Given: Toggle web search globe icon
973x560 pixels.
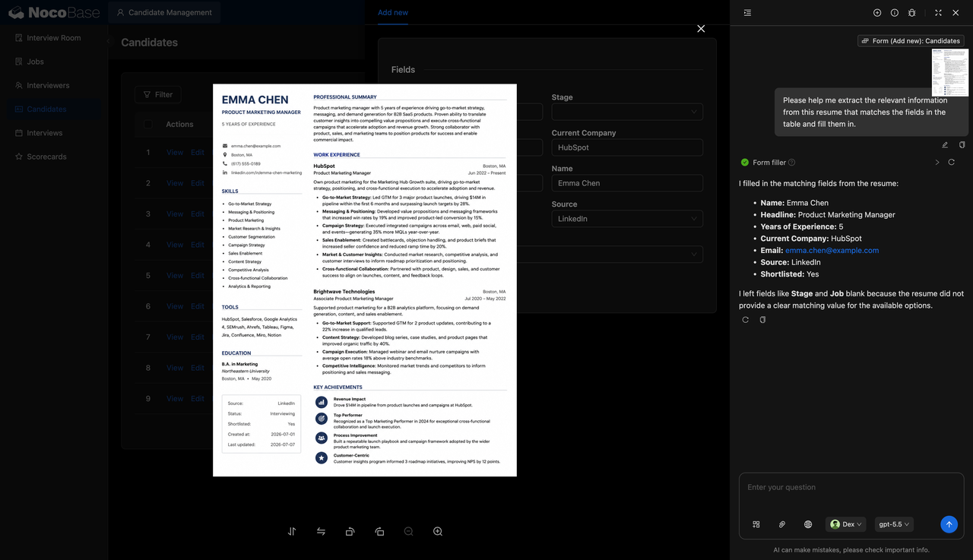Looking at the screenshot, I should (x=808, y=524).
